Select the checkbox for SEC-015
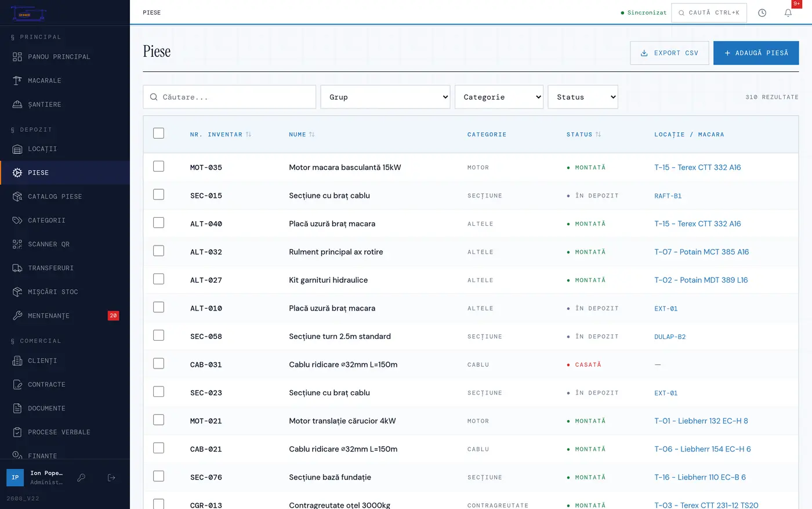This screenshot has width=812, height=509. (x=158, y=195)
